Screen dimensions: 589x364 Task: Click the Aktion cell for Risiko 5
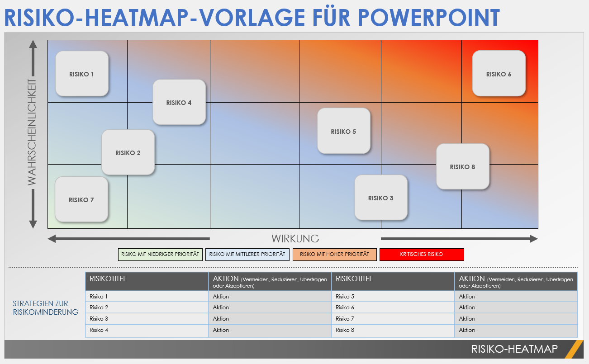(516, 296)
